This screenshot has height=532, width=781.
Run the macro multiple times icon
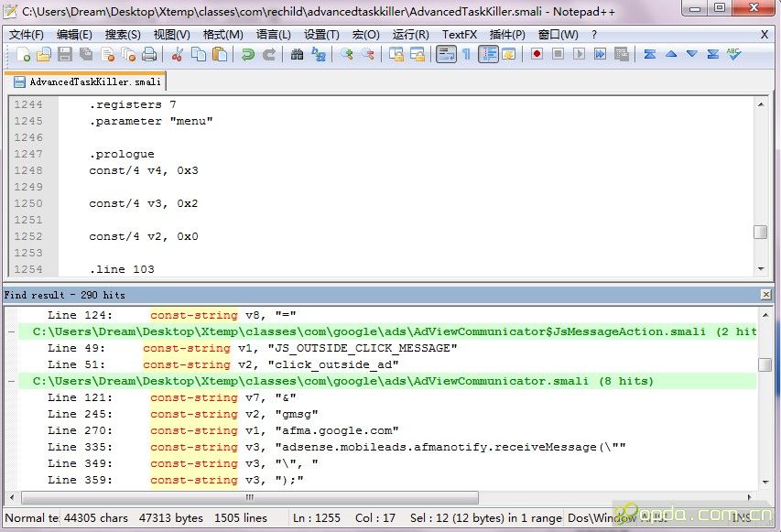point(601,54)
